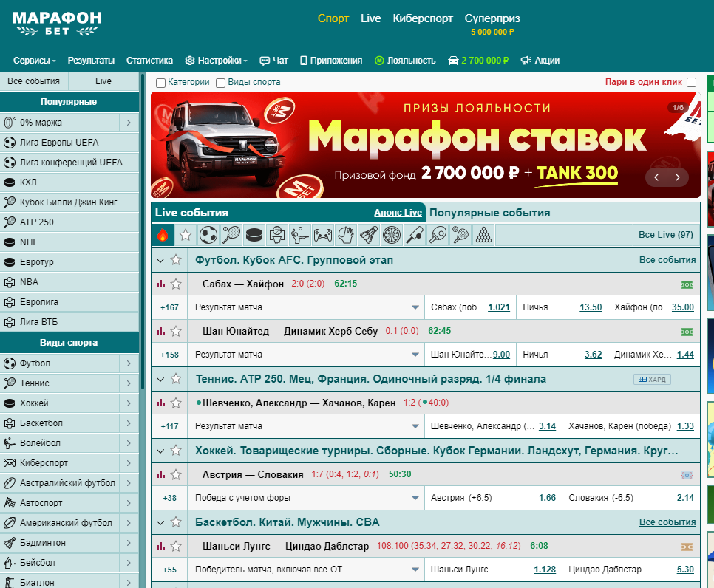Select the sidebar Live tab
Screen dimensions: 714x588
pos(103,81)
